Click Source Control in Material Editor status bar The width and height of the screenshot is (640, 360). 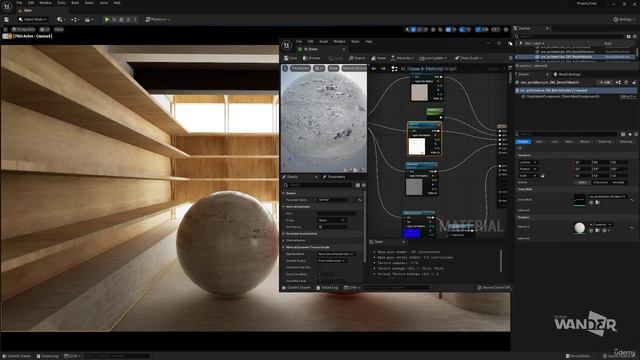493,287
